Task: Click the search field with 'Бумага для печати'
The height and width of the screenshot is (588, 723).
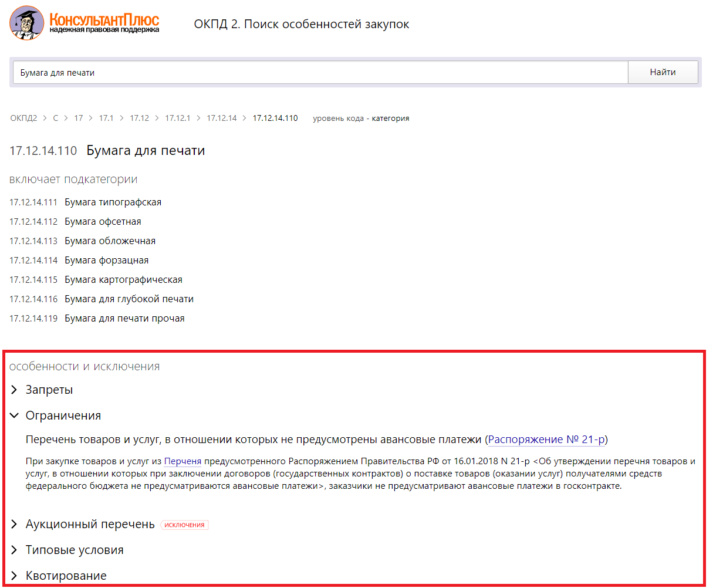Action: pos(320,73)
